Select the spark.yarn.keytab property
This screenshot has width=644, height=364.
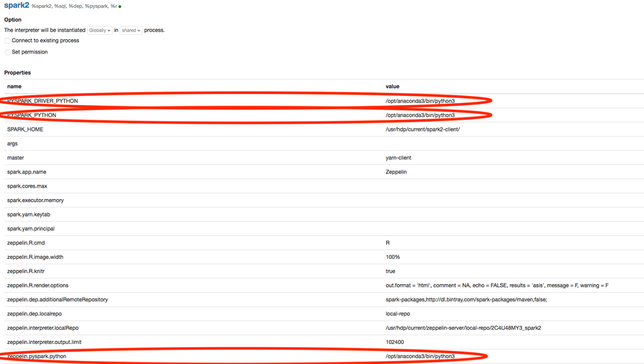click(x=29, y=215)
